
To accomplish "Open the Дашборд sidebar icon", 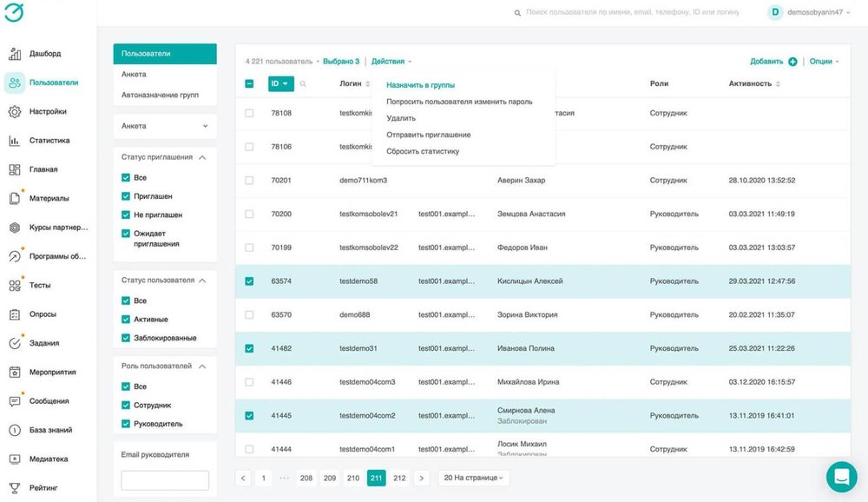I will point(15,54).
